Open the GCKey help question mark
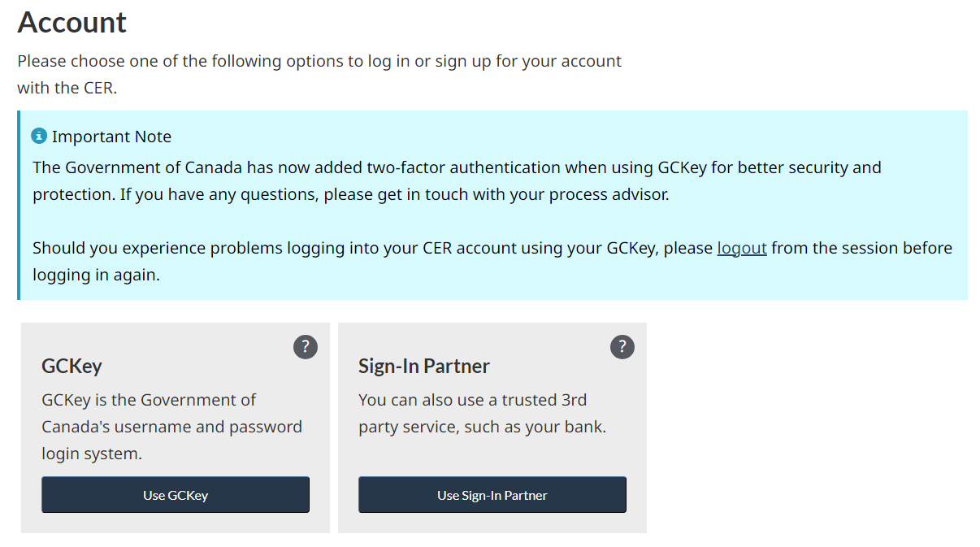The image size is (980, 547). (306, 347)
